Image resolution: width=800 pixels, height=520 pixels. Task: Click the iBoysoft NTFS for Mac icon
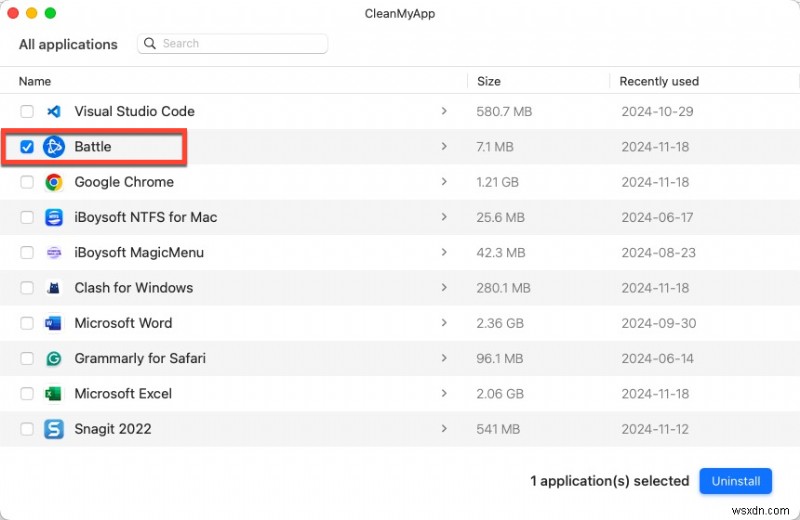tap(54, 217)
